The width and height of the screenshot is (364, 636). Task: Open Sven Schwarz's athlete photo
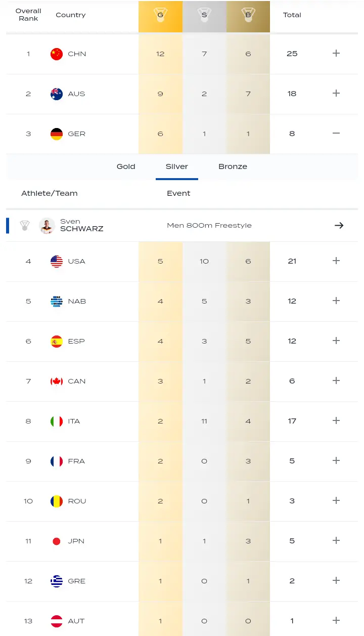coord(47,226)
